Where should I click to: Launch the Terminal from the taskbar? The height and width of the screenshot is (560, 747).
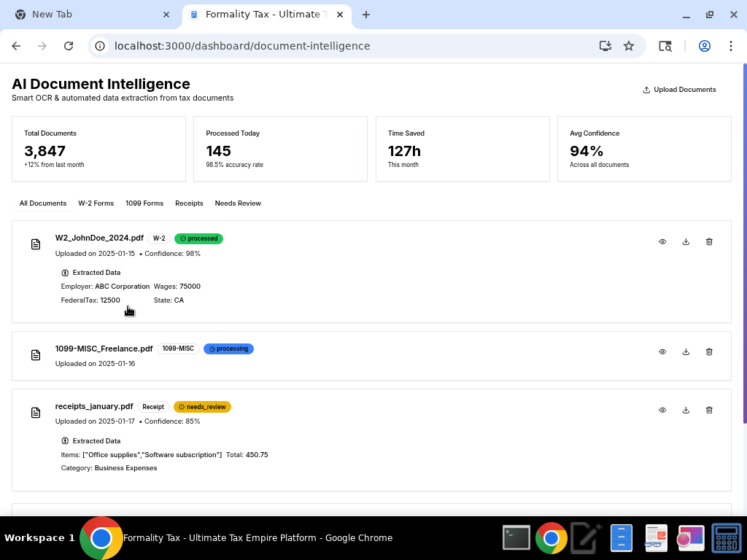pos(516,537)
